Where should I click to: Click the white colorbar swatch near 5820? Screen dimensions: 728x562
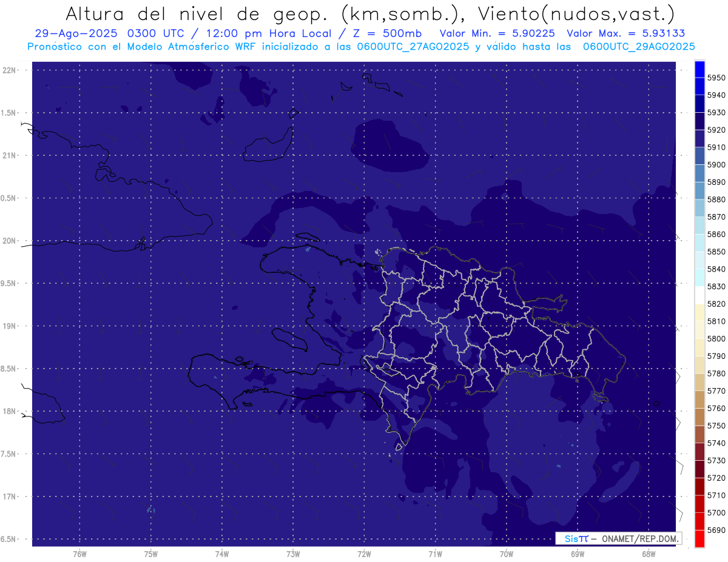pyautogui.click(x=699, y=295)
